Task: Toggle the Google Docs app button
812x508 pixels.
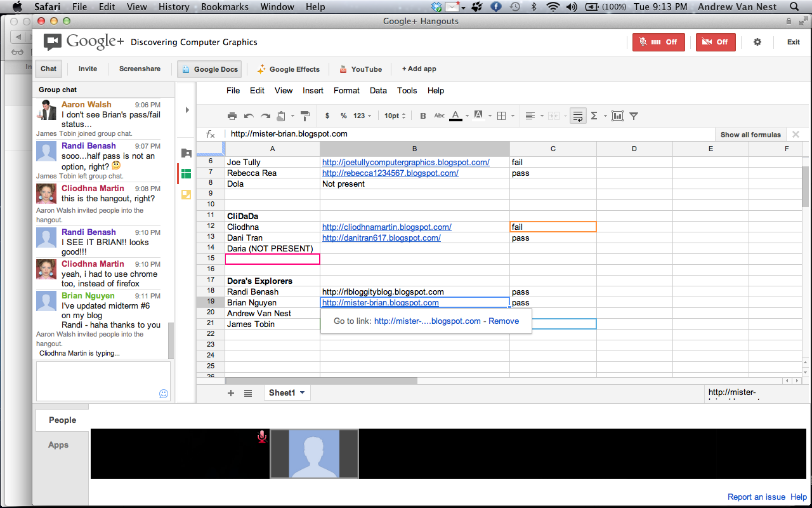Action: tap(210, 69)
